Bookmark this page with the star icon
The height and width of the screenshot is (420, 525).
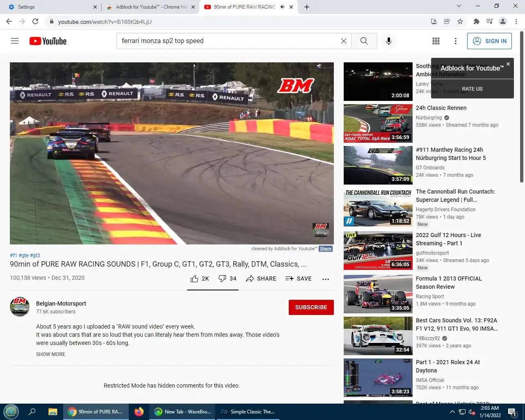click(x=460, y=21)
